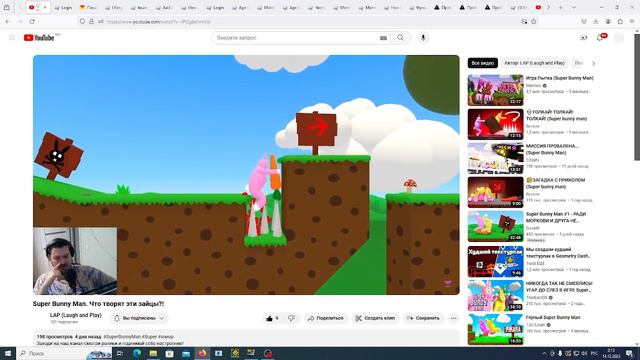List all tabs with the dropdown chevron
Screen dimensions: 640x360
[573, 7]
